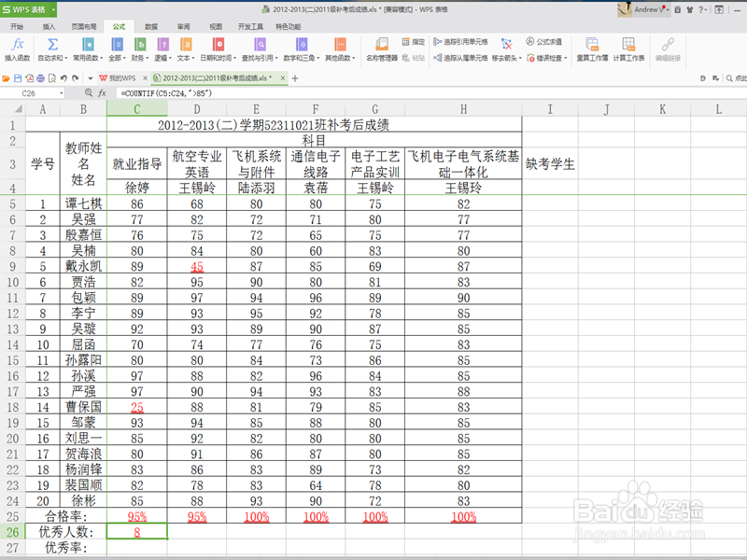Open the Text (文本) functions icon
The image size is (747, 560).
pos(186,44)
